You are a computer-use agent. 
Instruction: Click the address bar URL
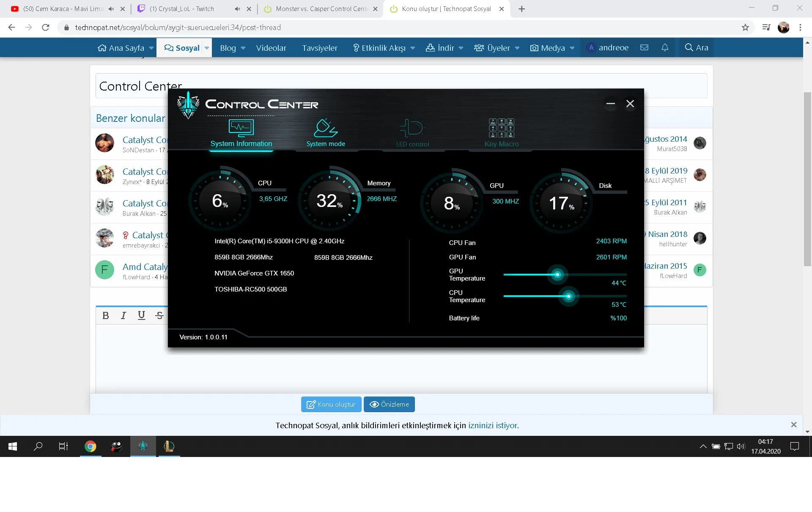coord(178,28)
